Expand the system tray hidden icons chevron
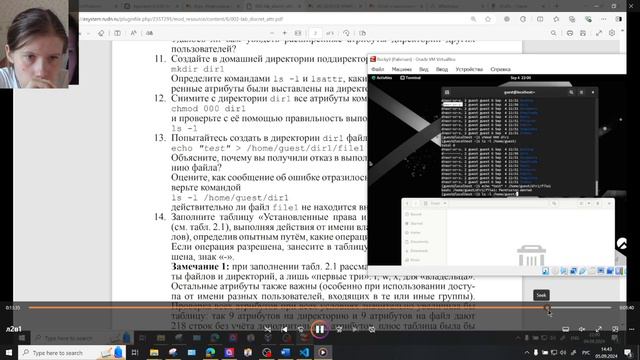The height and width of the screenshot is (360, 640). click(x=527, y=353)
